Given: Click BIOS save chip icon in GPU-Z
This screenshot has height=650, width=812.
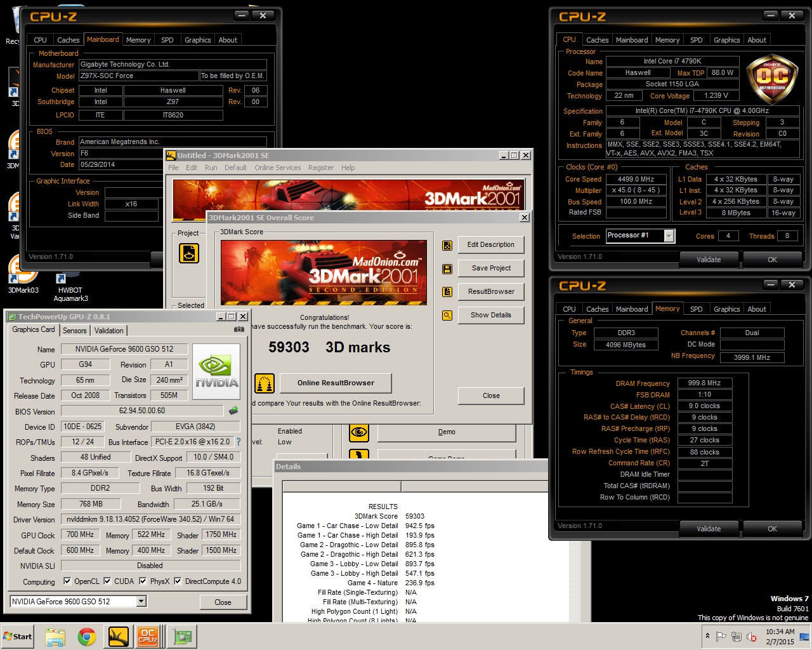Looking at the screenshot, I should pos(233,411).
